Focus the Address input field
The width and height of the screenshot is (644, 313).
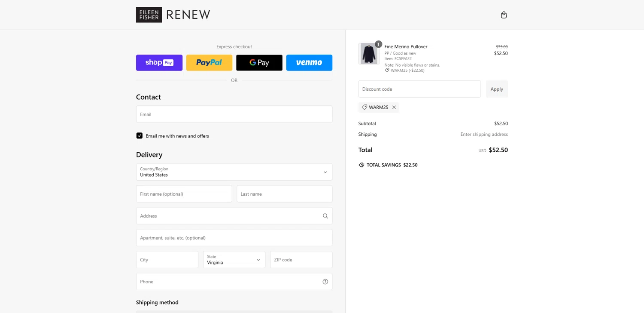pyautogui.click(x=234, y=216)
